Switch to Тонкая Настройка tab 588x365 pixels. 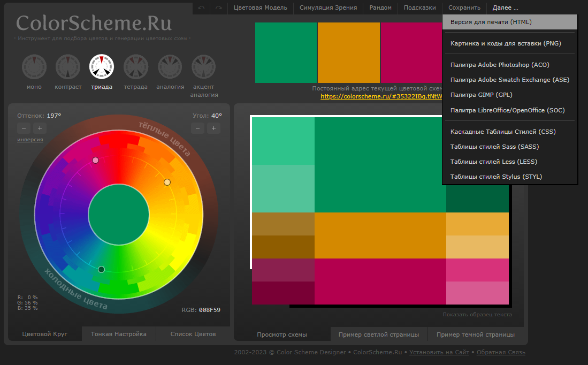pyautogui.click(x=119, y=334)
